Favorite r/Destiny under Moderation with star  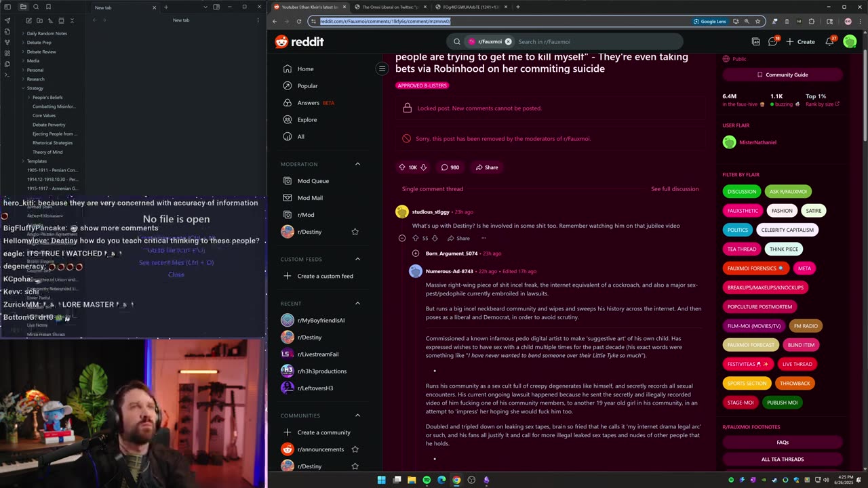point(355,232)
